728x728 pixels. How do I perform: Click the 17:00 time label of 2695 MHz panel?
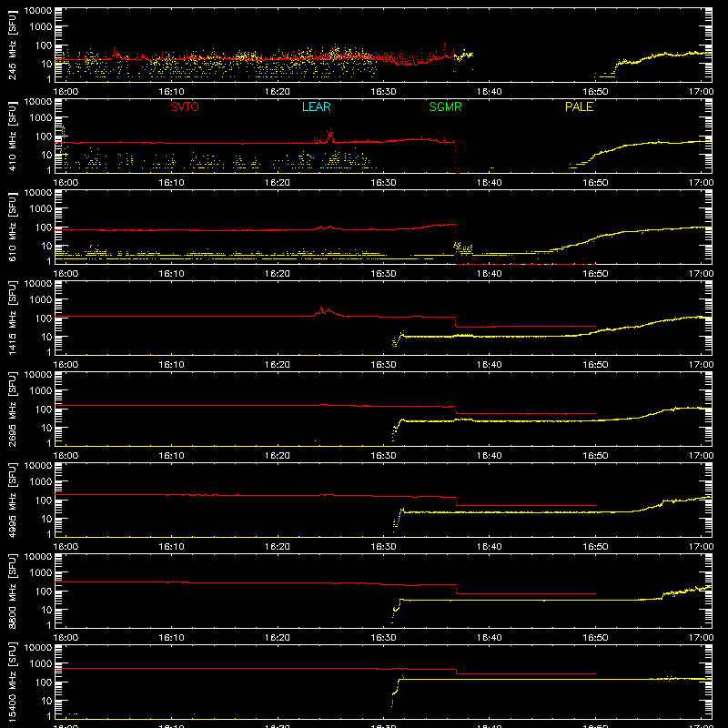pyautogui.click(x=701, y=456)
